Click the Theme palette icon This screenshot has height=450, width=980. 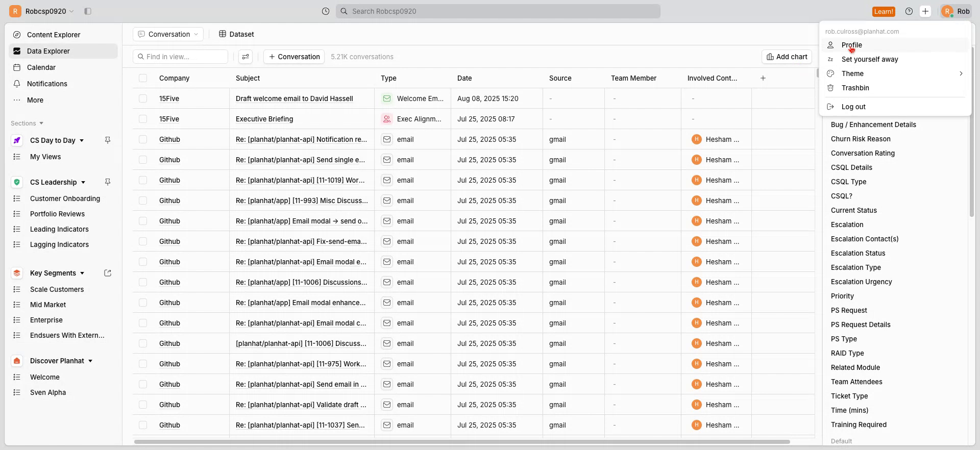(830, 73)
